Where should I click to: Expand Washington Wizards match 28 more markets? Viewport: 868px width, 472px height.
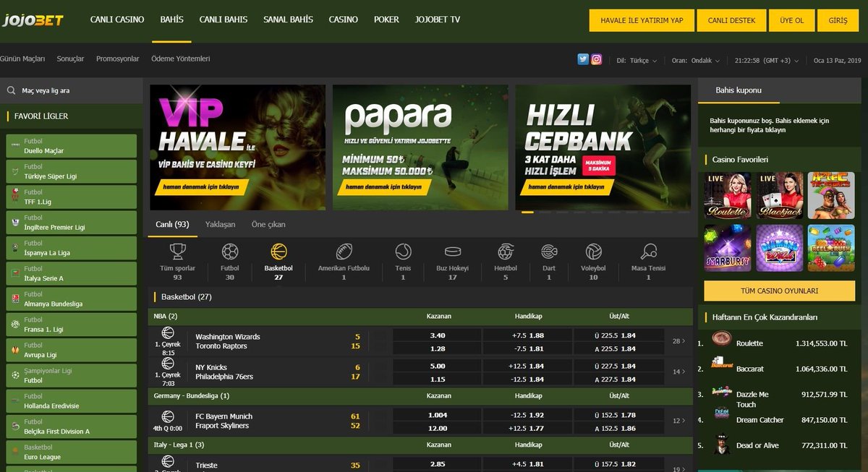coord(678,341)
